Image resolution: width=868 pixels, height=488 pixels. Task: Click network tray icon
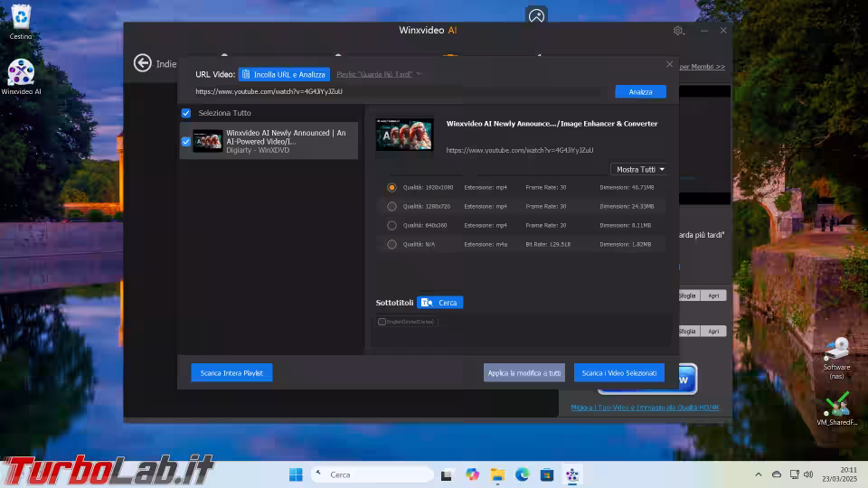coord(795,474)
